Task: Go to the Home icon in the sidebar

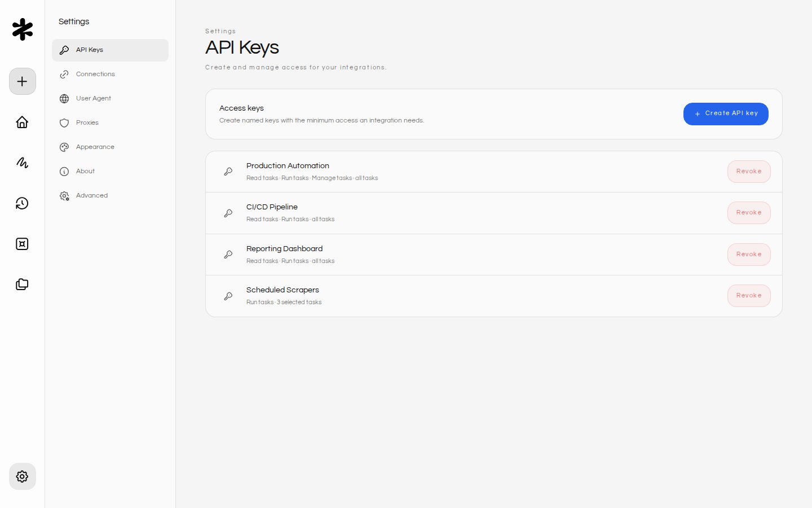Action: point(23,122)
